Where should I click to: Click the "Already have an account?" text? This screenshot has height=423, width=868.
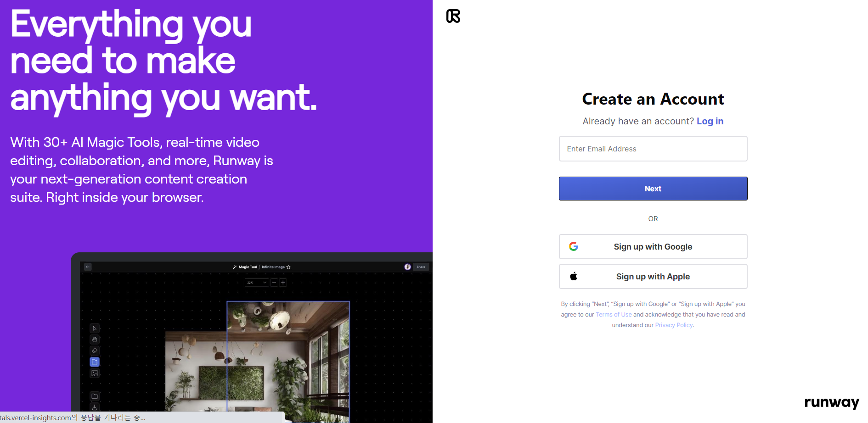point(638,121)
